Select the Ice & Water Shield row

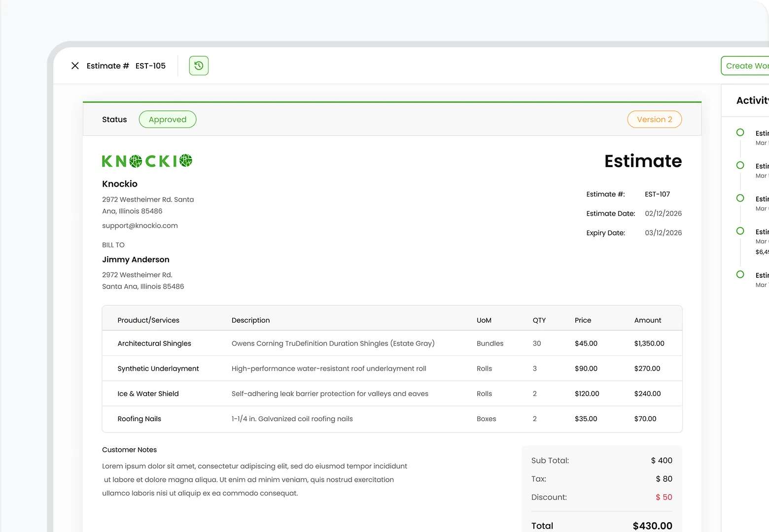coord(392,394)
